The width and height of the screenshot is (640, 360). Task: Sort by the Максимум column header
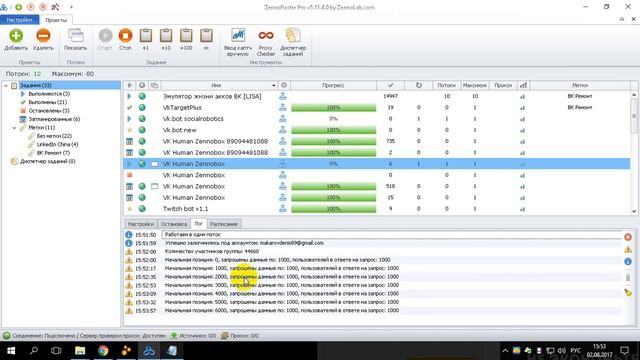[x=474, y=85]
